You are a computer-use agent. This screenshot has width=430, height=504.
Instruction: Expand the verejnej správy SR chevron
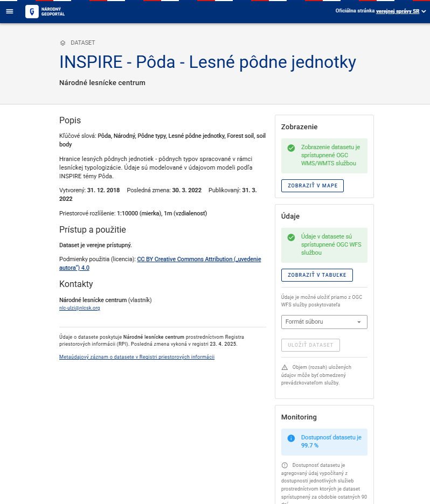pos(424,11)
